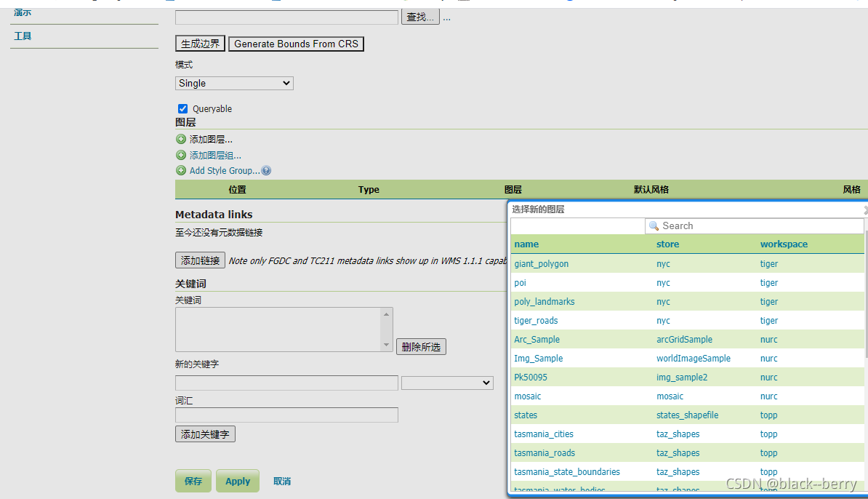Image resolution: width=868 pixels, height=499 pixels.
Task: Select the tasmania_cities layer
Action: (x=544, y=434)
